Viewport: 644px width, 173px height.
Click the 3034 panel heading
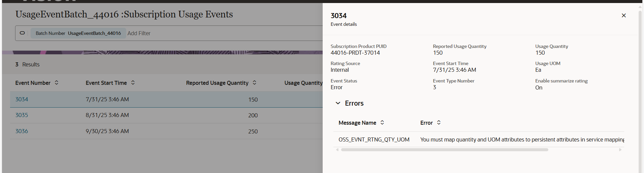[x=338, y=16]
